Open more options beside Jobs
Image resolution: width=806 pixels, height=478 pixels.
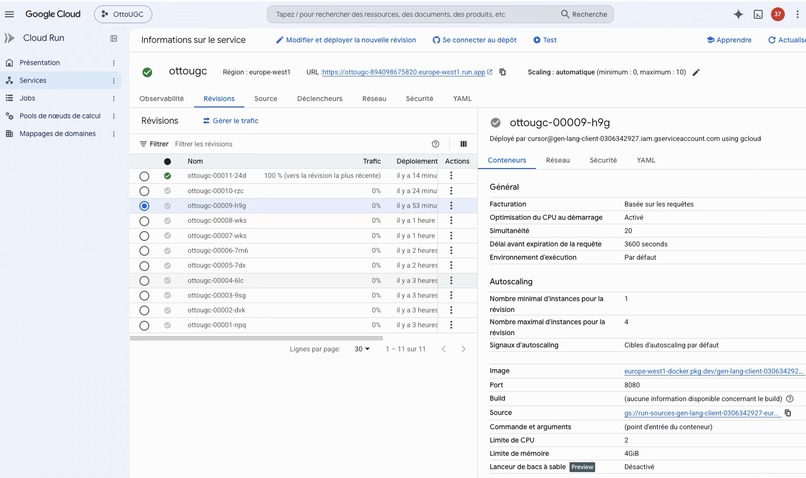[x=114, y=98]
